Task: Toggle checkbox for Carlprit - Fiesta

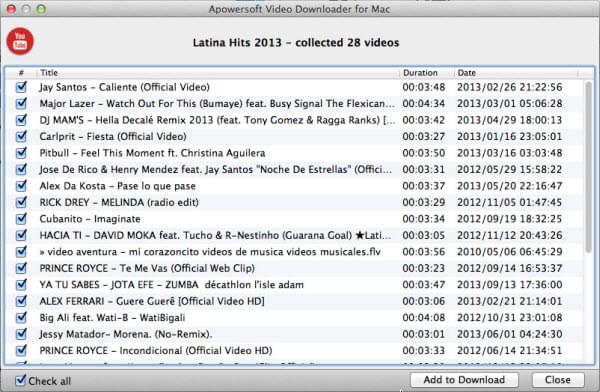Action: (x=21, y=137)
